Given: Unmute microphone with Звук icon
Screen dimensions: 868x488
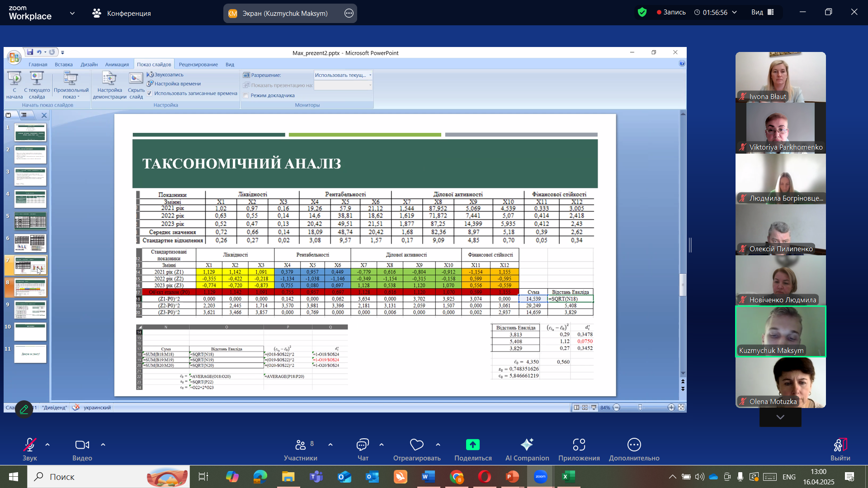Looking at the screenshot, I should click(29, 445).
